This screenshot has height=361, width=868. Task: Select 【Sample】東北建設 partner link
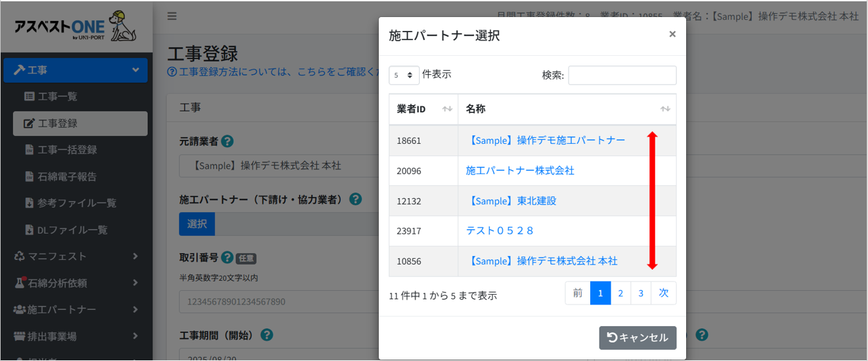click(511, 201)
